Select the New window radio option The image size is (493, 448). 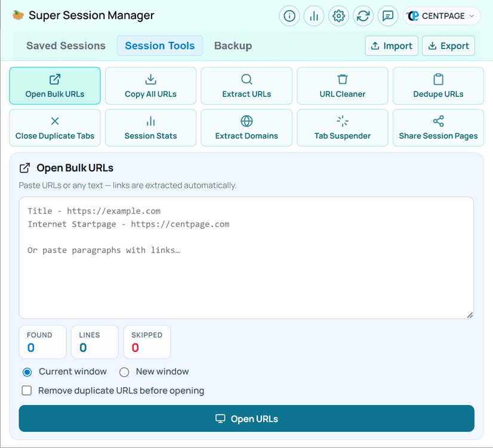[x=124, y=372]
